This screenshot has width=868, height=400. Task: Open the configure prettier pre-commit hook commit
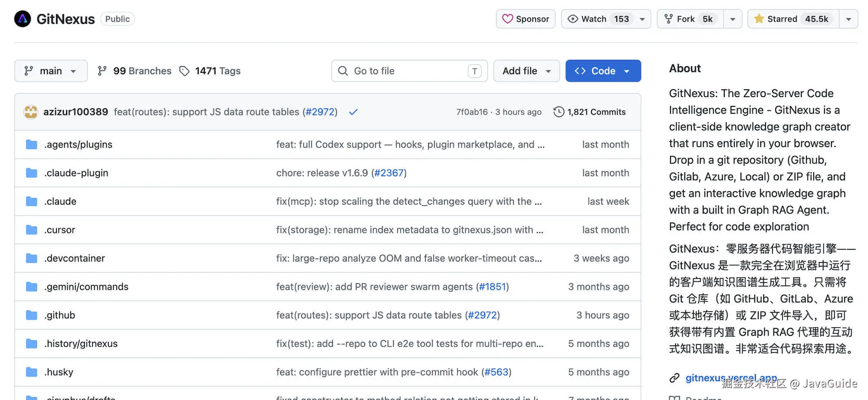[377, 372]
